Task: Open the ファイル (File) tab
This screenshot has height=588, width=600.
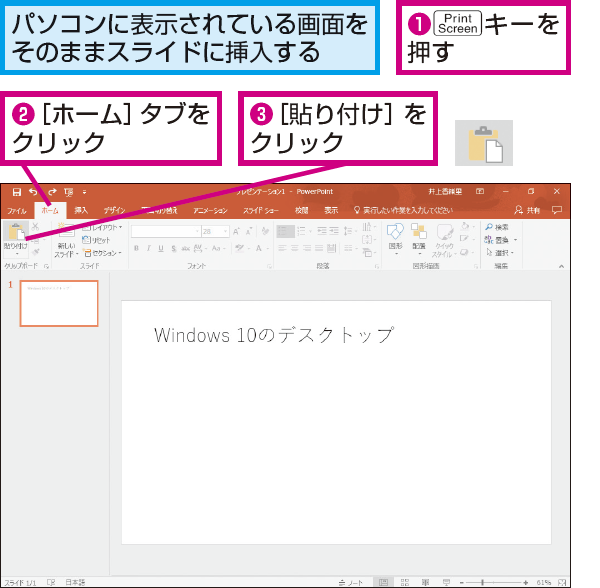Action: click(17, 210)
